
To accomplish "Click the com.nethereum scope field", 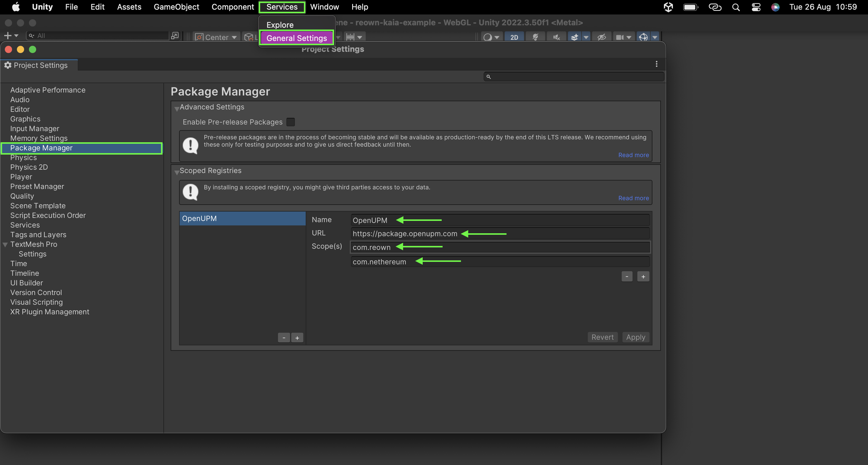I will pos(500,262).
